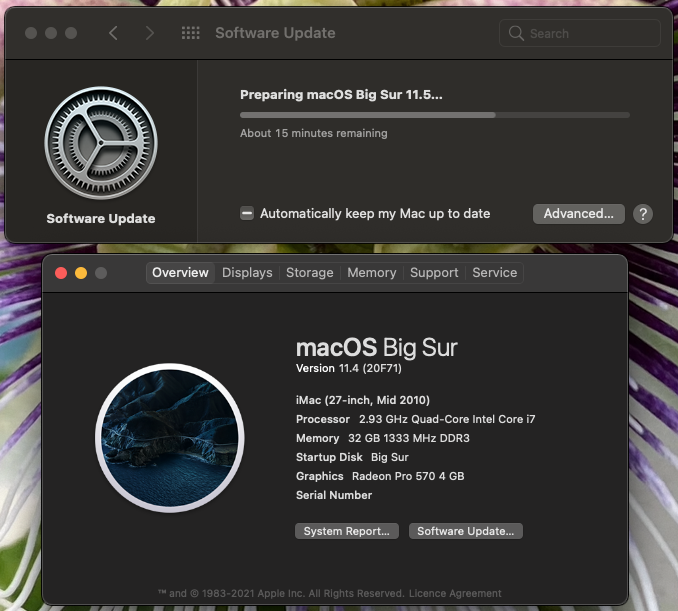Screen dimensions: 678x611
Task: Click About 15 minutes remaining text
Action: click(x=313, y=133)
